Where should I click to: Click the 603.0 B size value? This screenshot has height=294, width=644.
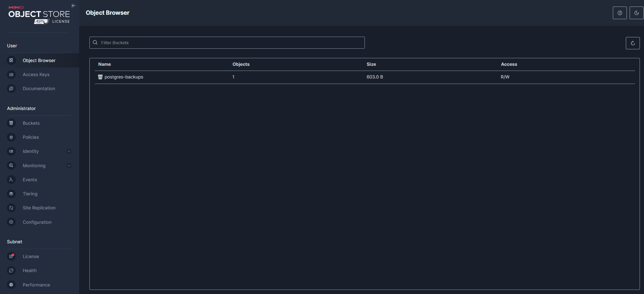coord(375,77)
